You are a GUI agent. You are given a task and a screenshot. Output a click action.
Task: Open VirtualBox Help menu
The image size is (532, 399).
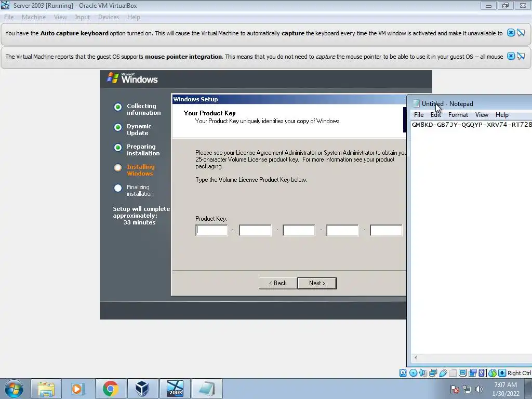click(134, 17)
